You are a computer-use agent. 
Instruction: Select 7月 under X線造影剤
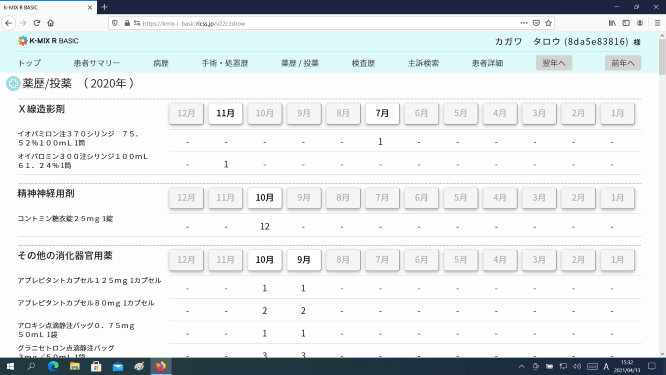pyautogui.click(x=382, y=113)
